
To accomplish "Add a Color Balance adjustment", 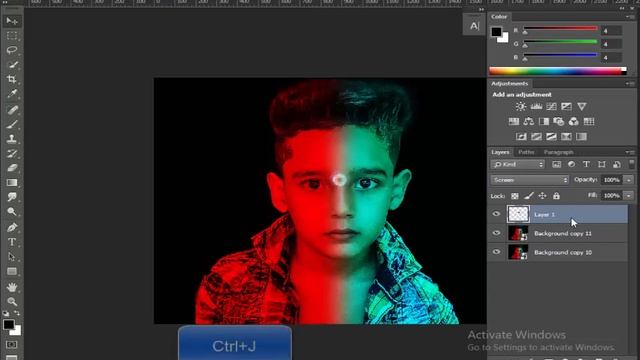I will [529, 121].
